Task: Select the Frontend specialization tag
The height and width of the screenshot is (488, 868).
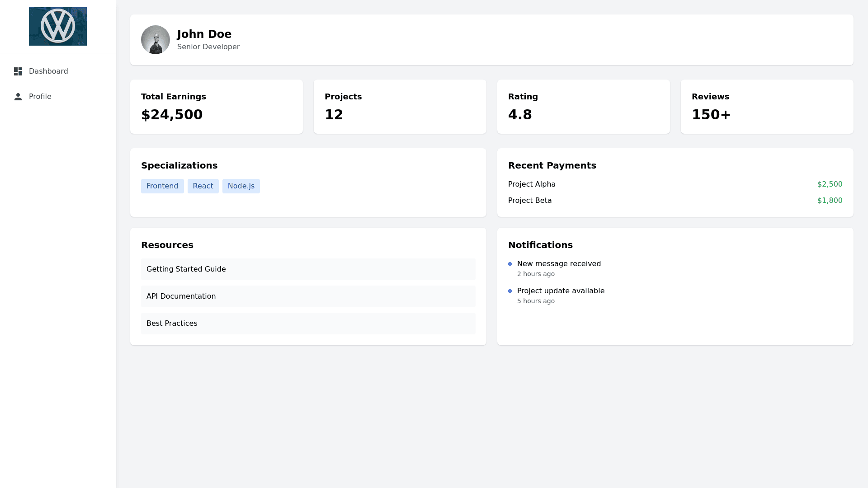Action: 162,186
